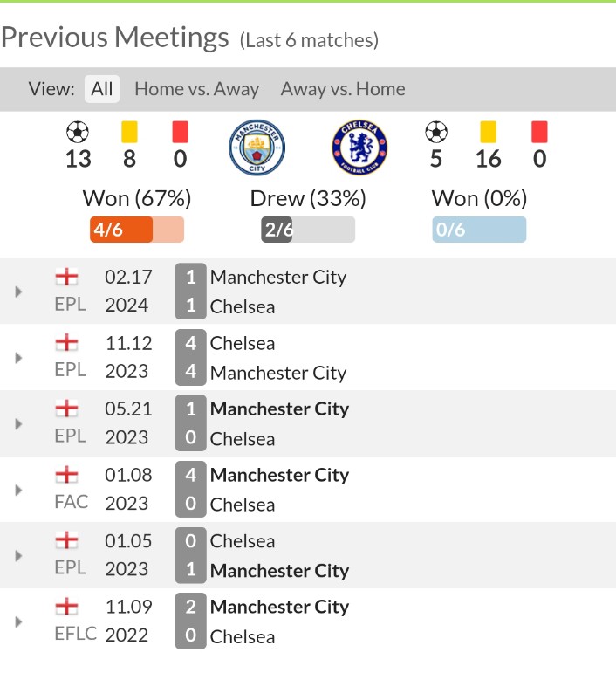The height and width of the screenshot is (673, 616).
Task: Switch view to Home vs. Away
Action: 197,89
